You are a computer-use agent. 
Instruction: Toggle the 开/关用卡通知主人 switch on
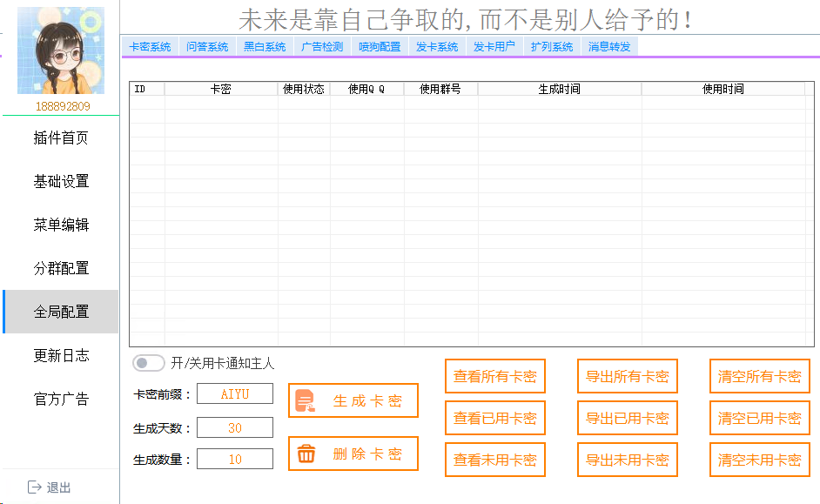pos(148,363)
